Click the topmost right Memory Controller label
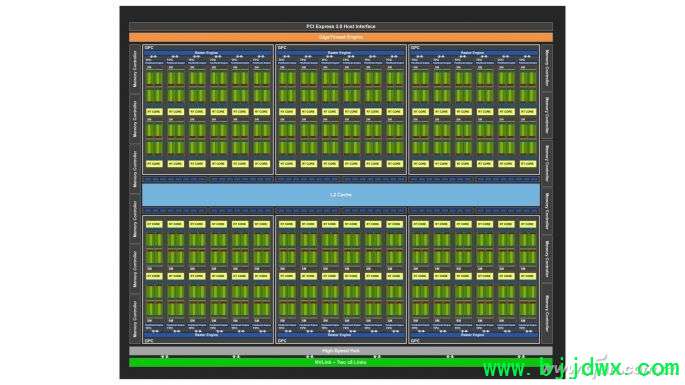 (x=547, y=68)
